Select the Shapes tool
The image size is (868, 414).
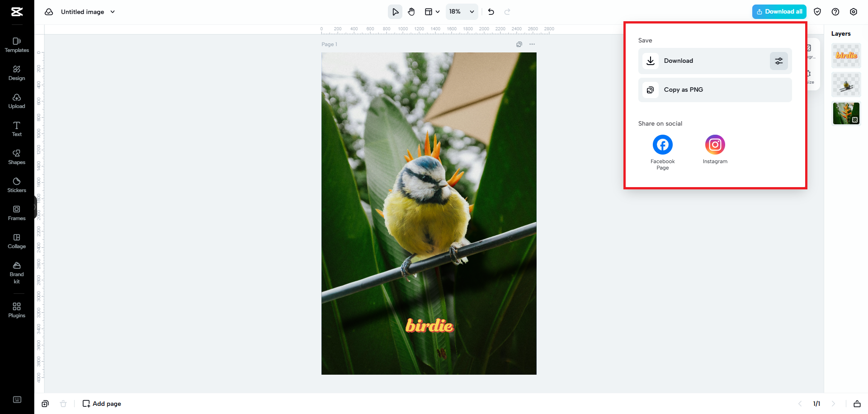pyautogui.click(x=17, y=157)
